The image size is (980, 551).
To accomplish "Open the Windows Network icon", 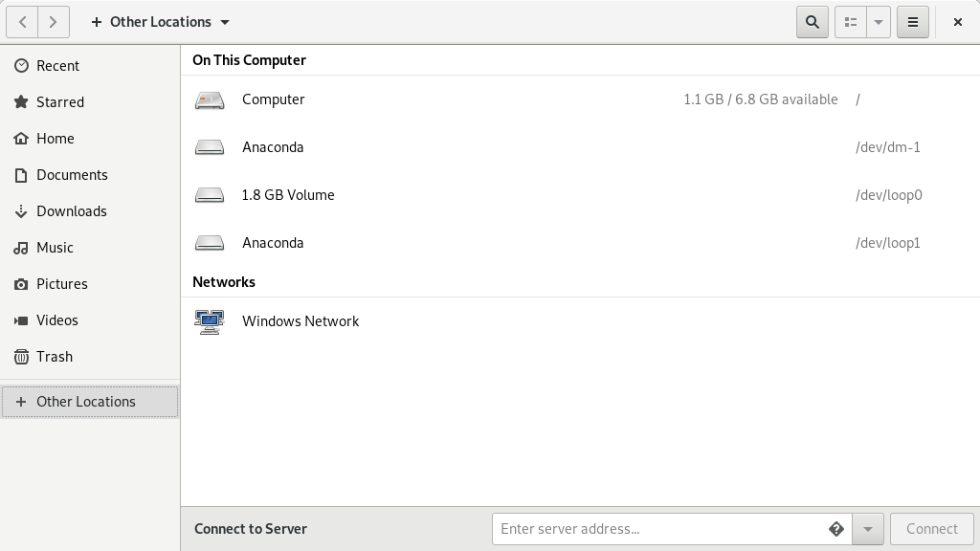I will tap(210, 321).
